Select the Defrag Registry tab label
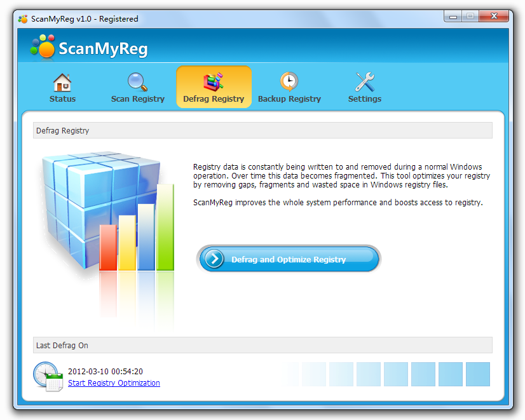 click(x=214, y=98)
